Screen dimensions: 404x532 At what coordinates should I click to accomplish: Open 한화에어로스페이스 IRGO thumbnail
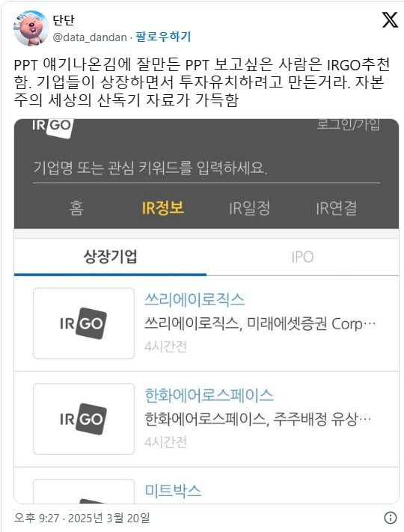(84, 419)
